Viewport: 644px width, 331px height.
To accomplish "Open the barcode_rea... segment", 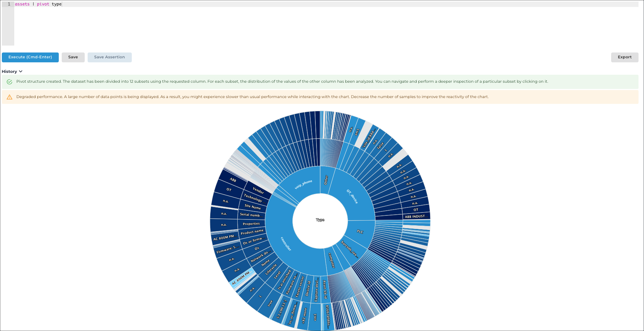I will pyautogui.click(x=349, y=249).
